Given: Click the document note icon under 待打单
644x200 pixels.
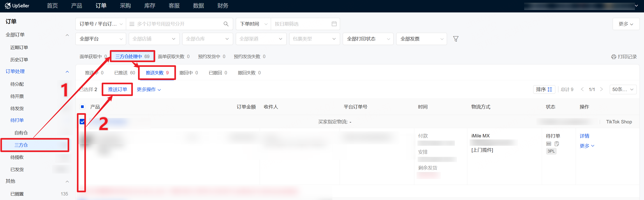Looking at the screenshot, I should pyautogui.click(x=557, y=144).
